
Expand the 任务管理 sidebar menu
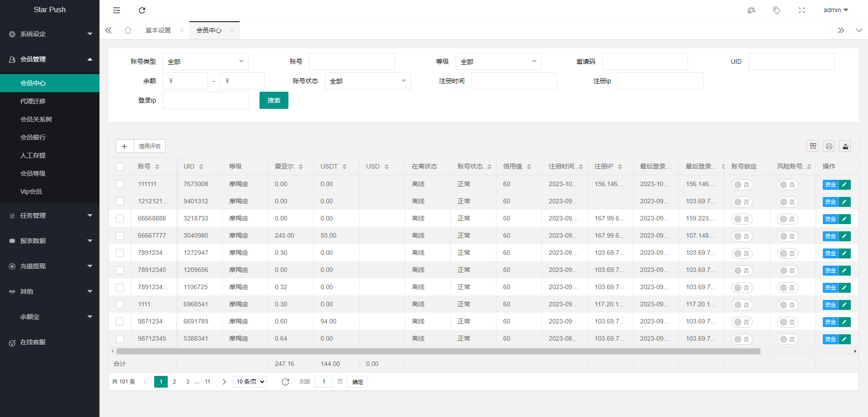tap(50, 216)
